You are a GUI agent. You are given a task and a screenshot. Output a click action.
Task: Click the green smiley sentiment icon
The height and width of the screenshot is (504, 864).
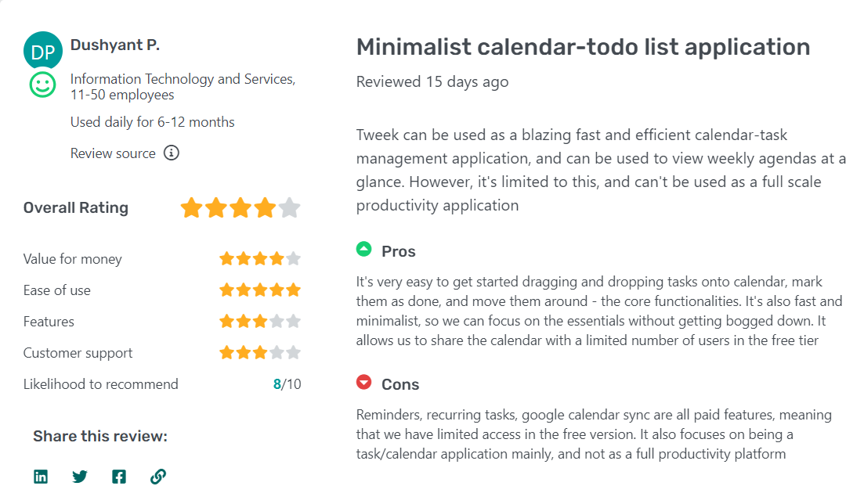point(42,85)
